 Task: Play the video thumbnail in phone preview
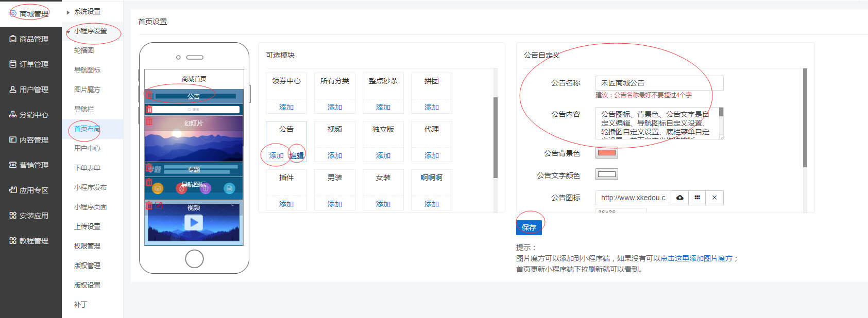(x=194, y=222)
